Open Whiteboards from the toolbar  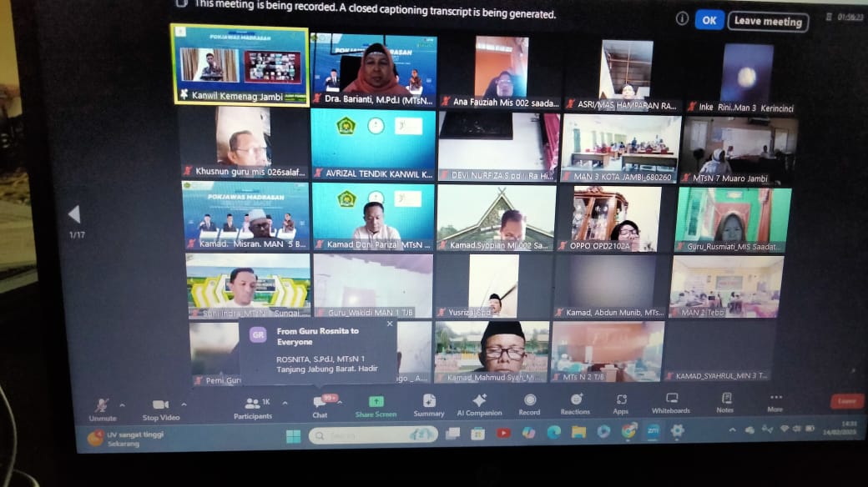point(671,401)
